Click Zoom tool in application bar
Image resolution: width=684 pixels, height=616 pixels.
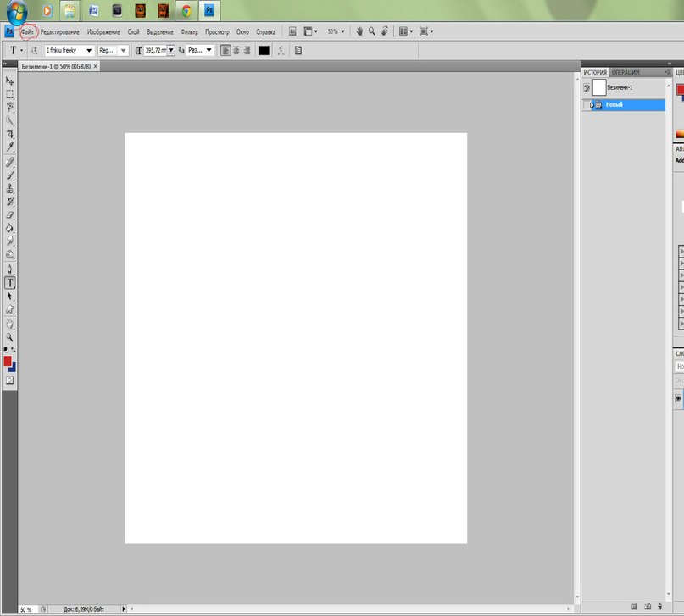(x=372, y=31)
